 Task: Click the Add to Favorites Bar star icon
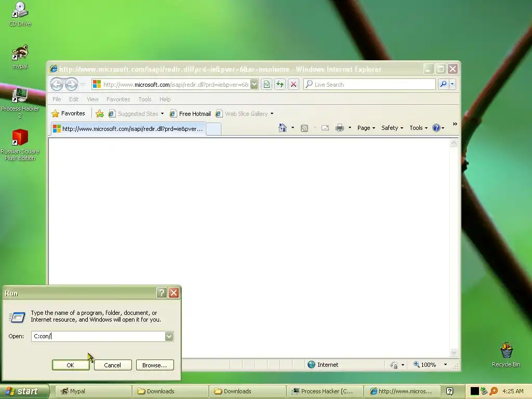click(x=99, y=114)
